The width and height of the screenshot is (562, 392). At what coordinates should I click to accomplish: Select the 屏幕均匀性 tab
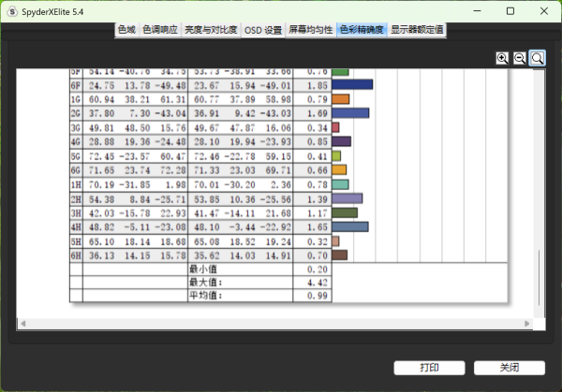[x=311, y=30]
